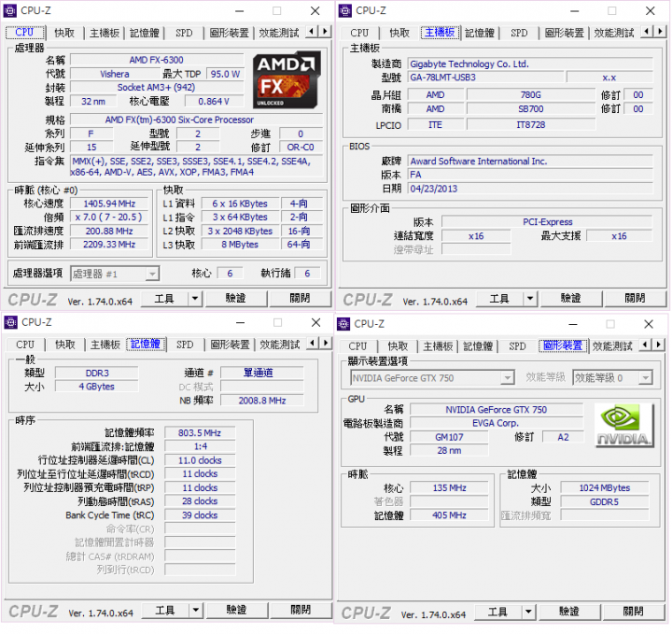
Task: Click 工具 button in graphics window
Action: (x=498, y=612)
